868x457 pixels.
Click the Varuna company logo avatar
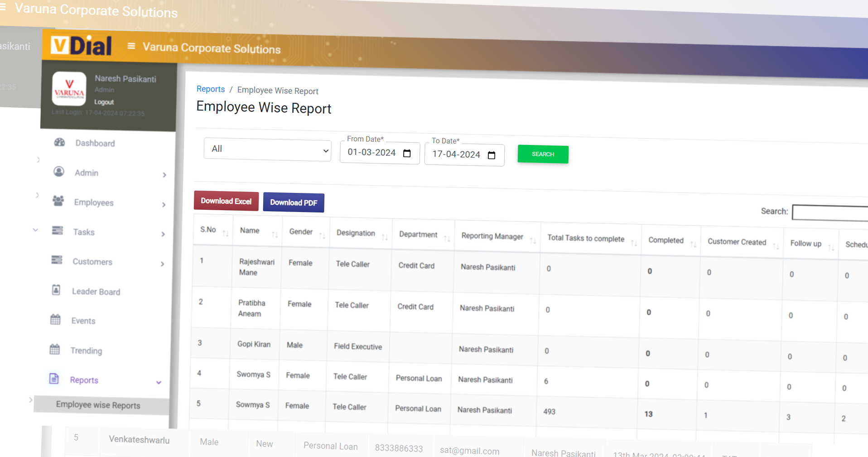pos(69,89)
